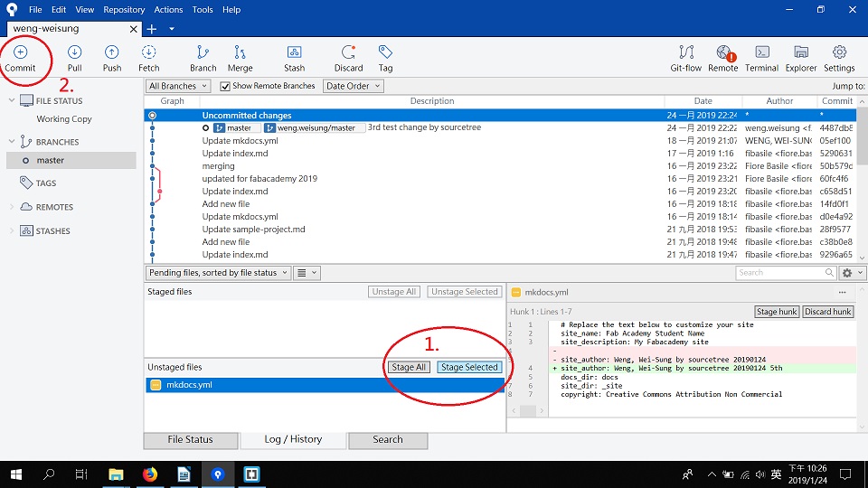The width and height of the screenshot is (868, 488).
Task: Select the Uncommitted changes row
Action: (x=500, y=115)
